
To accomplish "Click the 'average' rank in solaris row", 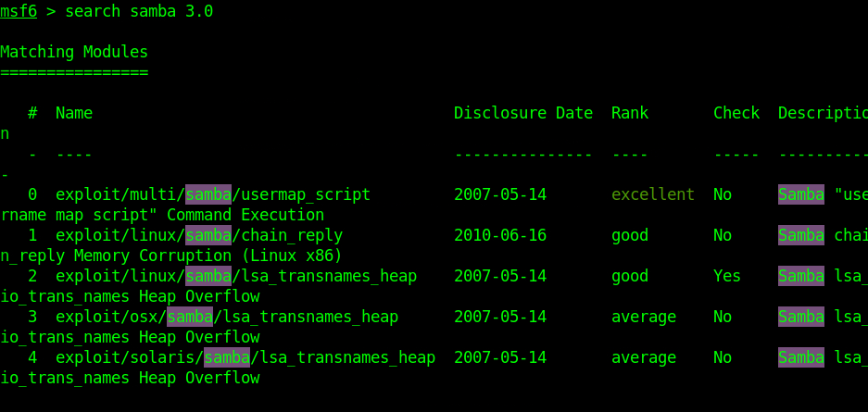I will coord(644,357).
